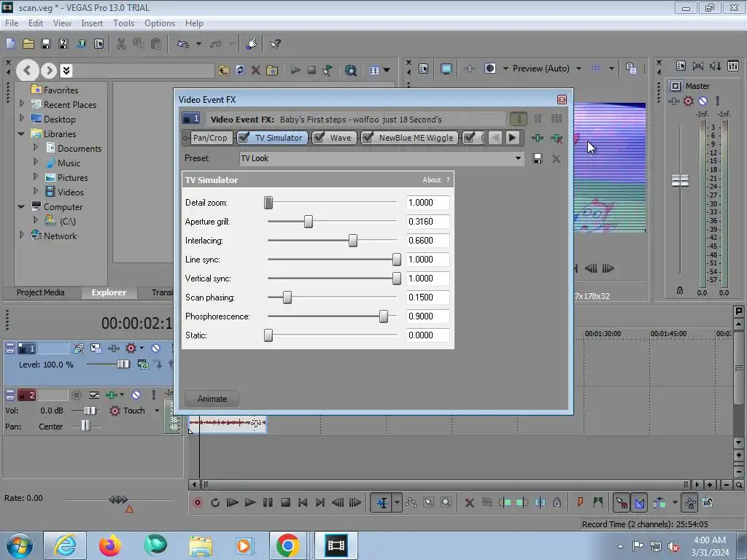Save the TV Look preset
The height and width of the screenshot is (560, 747).
point(538,158)
